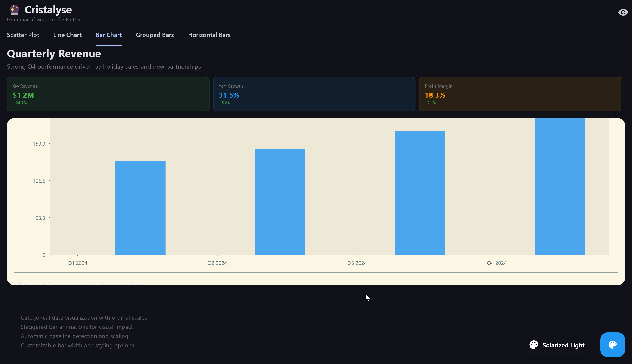The height and width of the screenshot is (364, 632).
Task: Click the Q4 Revenue stat card
Action: click(108, 94)
